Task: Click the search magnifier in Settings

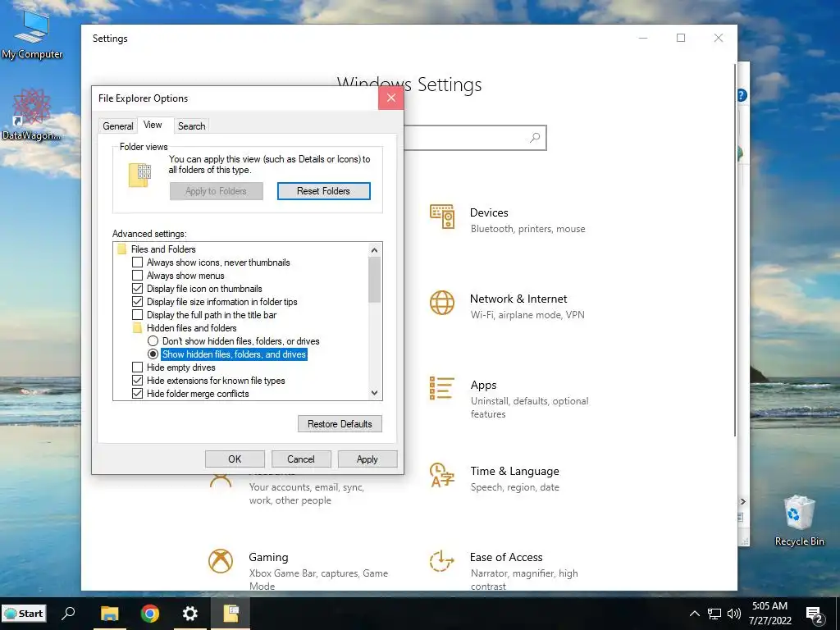Action: pos(534,138)
